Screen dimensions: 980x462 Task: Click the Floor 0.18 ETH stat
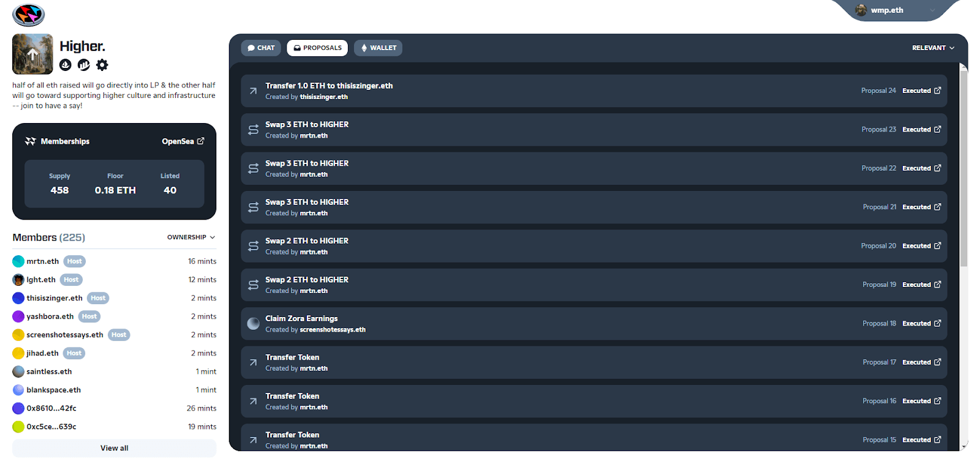[x=115, y=184]
